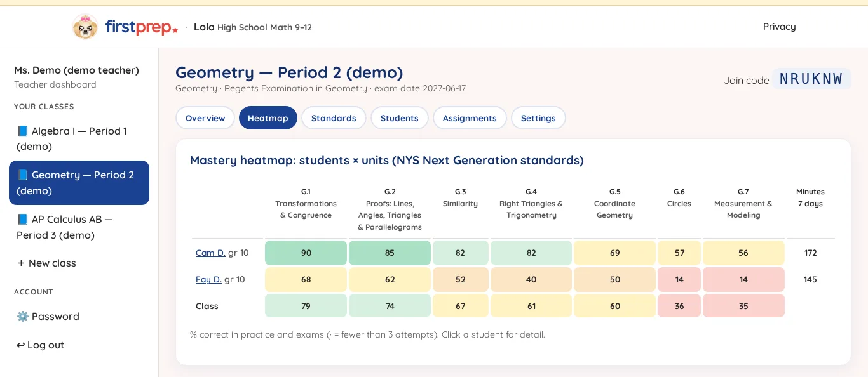Open the Standards tab
868x377 pixels.
pyautogui.click(x=334, y=118)
